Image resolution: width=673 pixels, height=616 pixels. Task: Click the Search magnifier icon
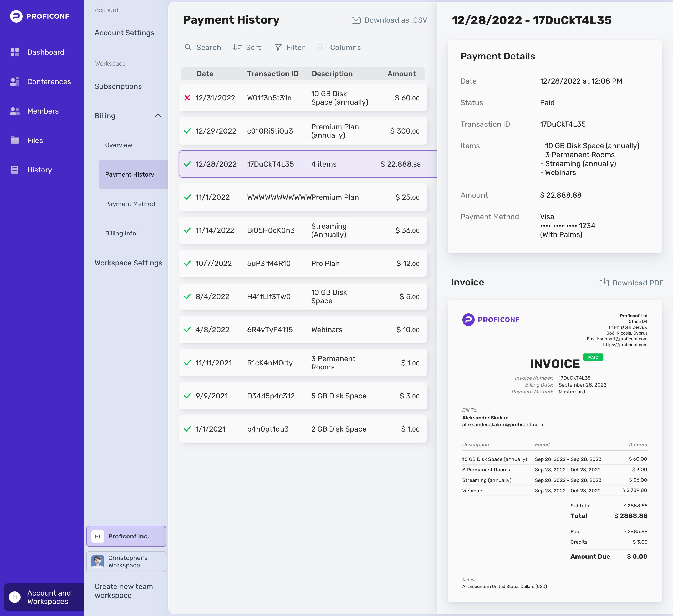[188, 47]
